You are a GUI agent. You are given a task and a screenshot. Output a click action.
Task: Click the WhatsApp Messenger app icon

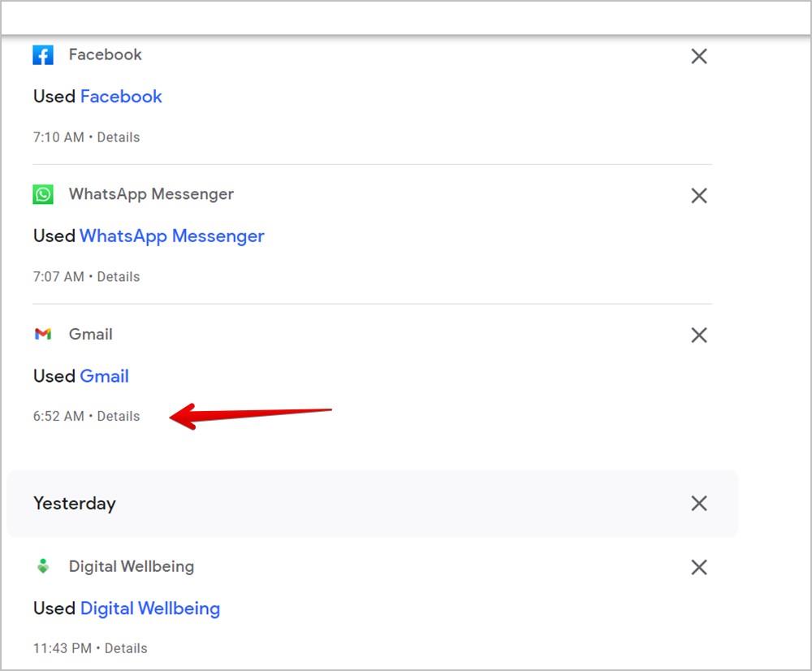pyautogui.click(x=43, y=194)
